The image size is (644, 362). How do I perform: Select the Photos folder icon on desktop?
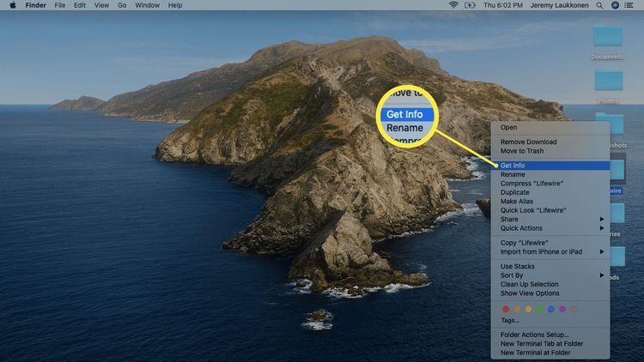click(607, 81)
